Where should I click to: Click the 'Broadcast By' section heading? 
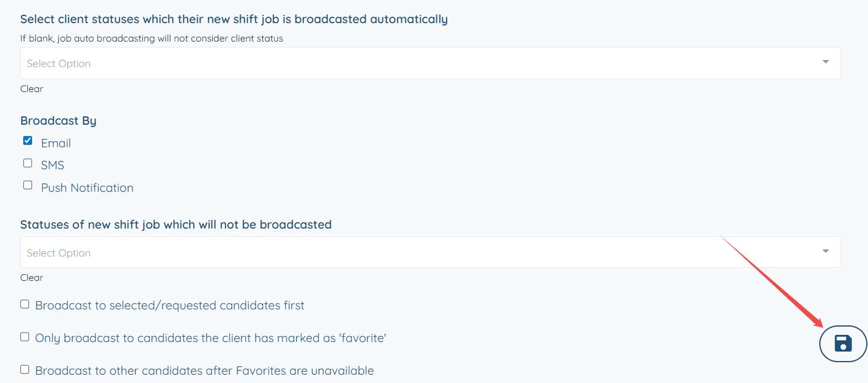[x=58, y=121]
